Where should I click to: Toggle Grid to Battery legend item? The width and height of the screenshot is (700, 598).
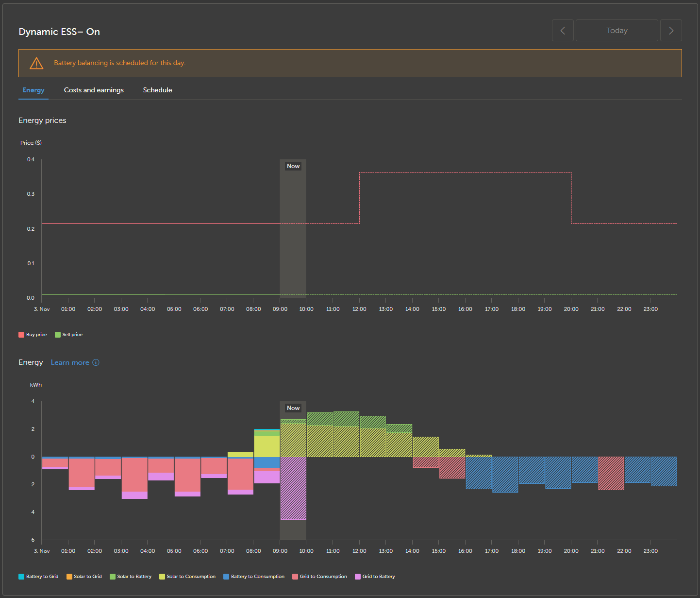pyautogui.click(x=375, y=577)
